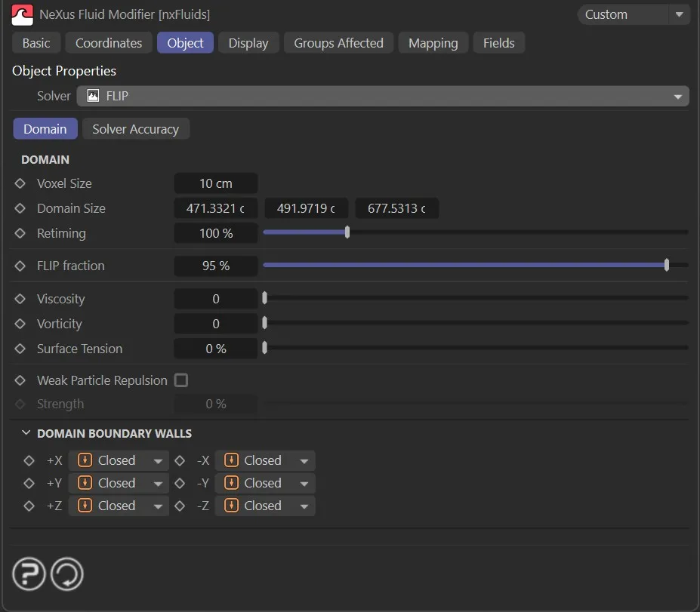
Task: Select the Domain button
Action: pyautogui.click(x=45, y=128)
